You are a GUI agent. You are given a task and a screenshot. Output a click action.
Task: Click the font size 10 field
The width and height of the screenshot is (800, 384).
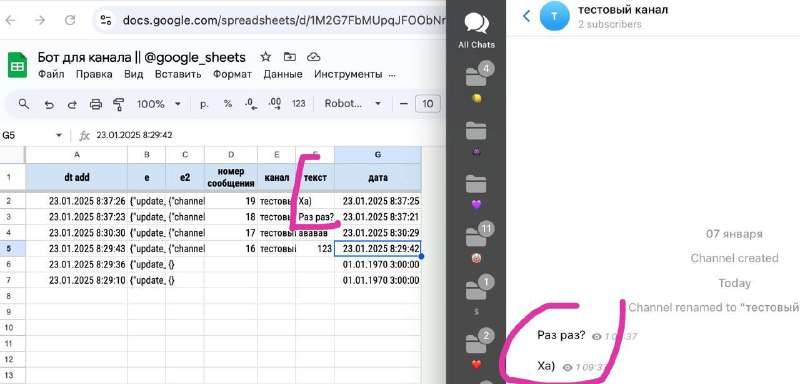[428, 104]
